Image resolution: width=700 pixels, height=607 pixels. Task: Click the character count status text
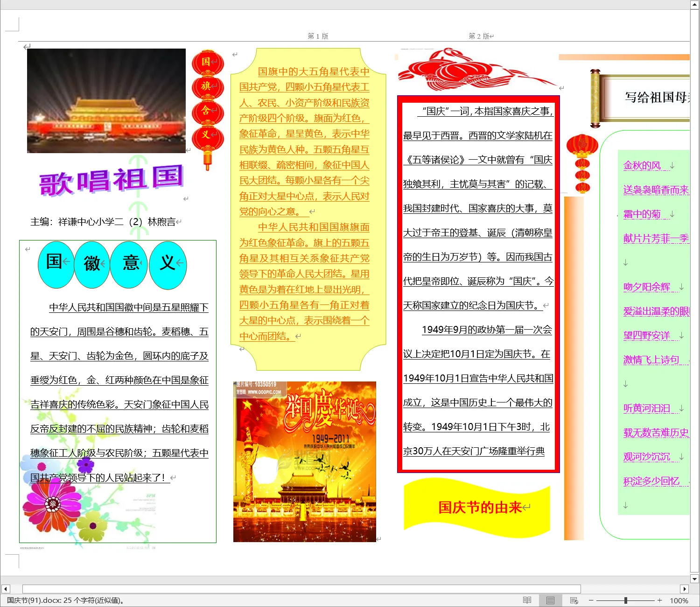point(65,600)
